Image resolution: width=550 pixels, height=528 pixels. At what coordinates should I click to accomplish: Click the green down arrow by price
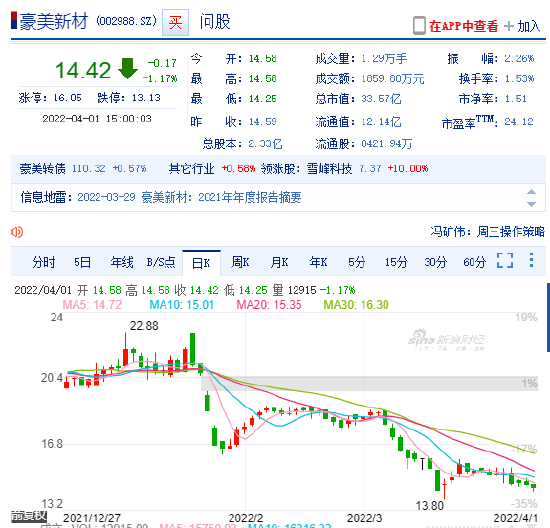click(x=128, y=68)
